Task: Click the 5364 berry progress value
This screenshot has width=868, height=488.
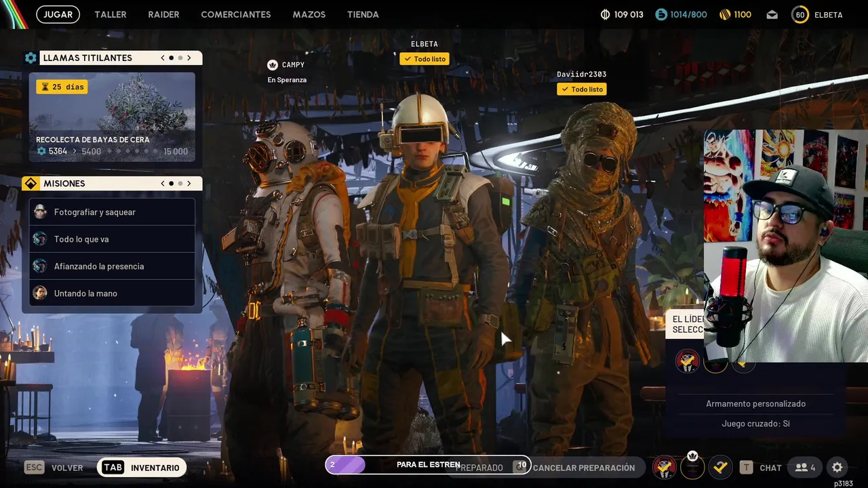Action: click(x=58, y=151)
